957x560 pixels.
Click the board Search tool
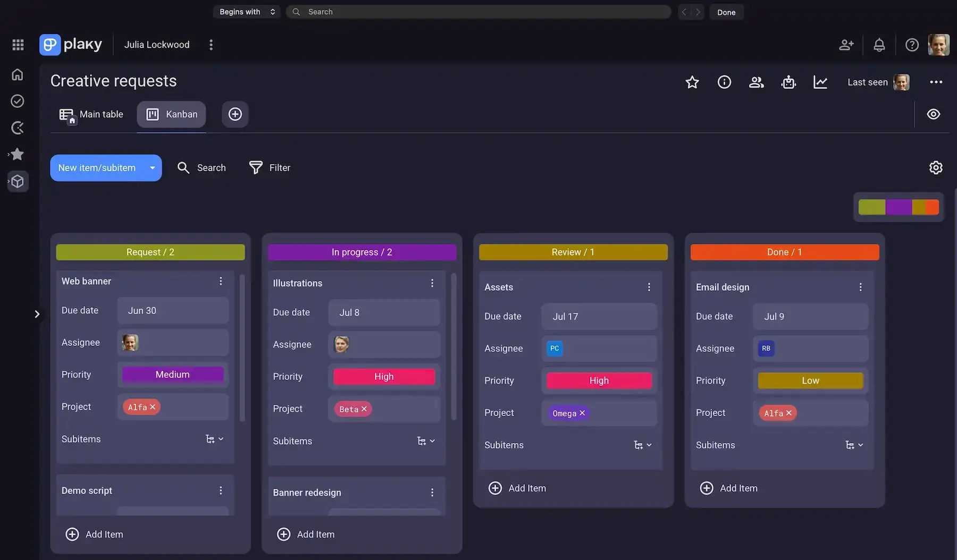(202, 168)
